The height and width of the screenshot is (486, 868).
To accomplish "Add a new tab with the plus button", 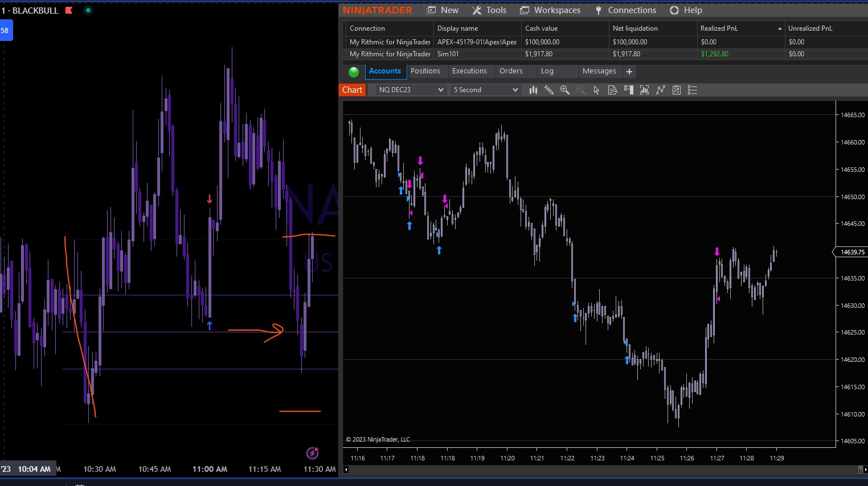I will point(629,72).
